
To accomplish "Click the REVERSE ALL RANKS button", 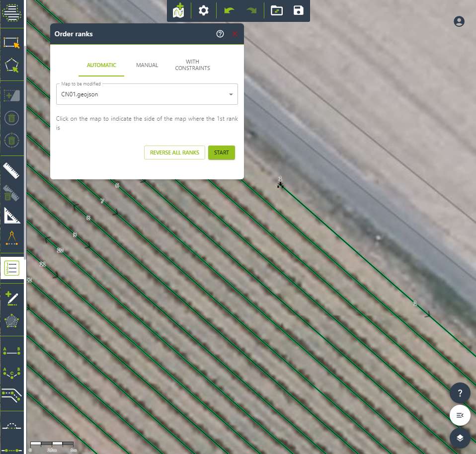I will tap(174, 152).
